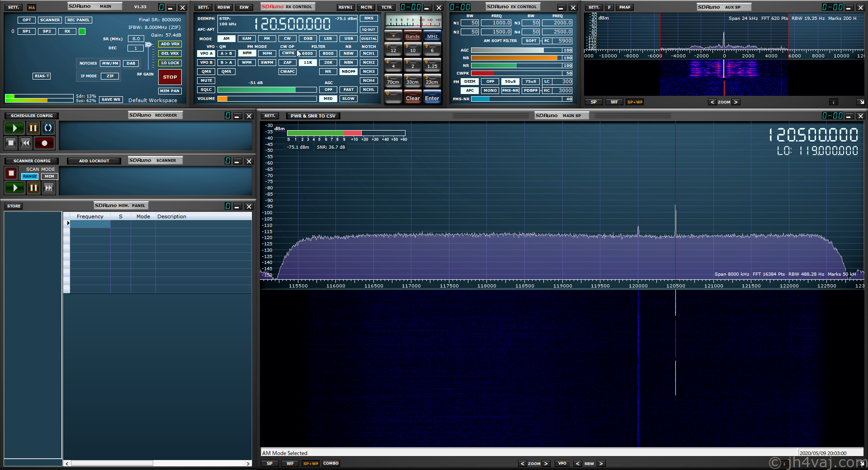
Task: Rewind recorder to start
Action: 26,143
